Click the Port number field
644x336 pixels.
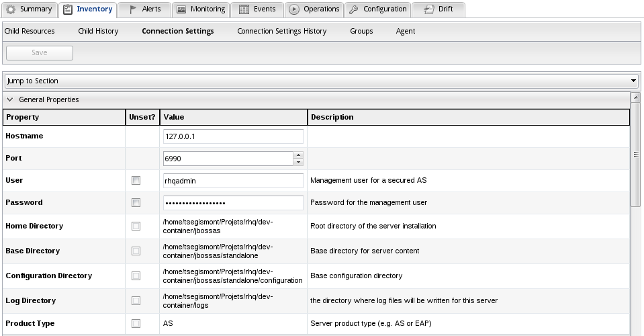(228, 159)
